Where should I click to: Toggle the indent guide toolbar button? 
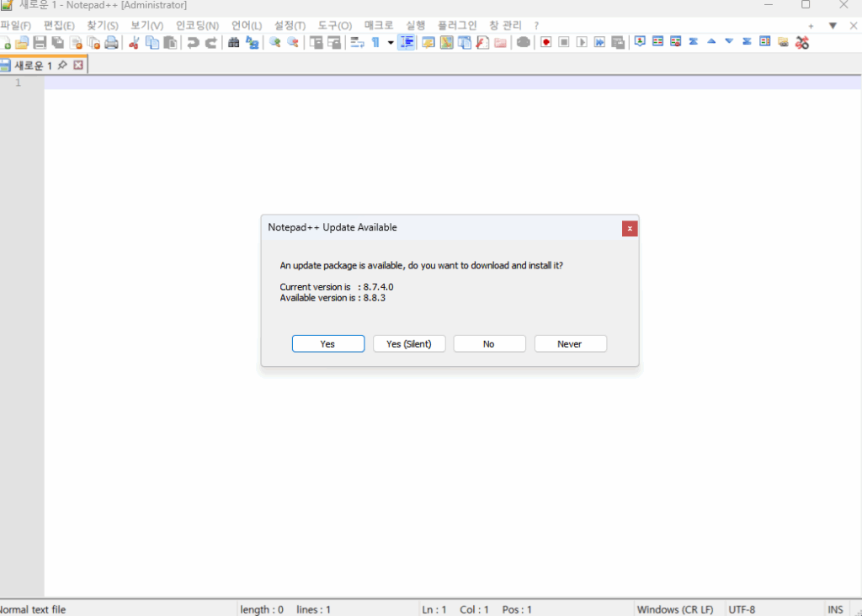(x=407, y=42)
